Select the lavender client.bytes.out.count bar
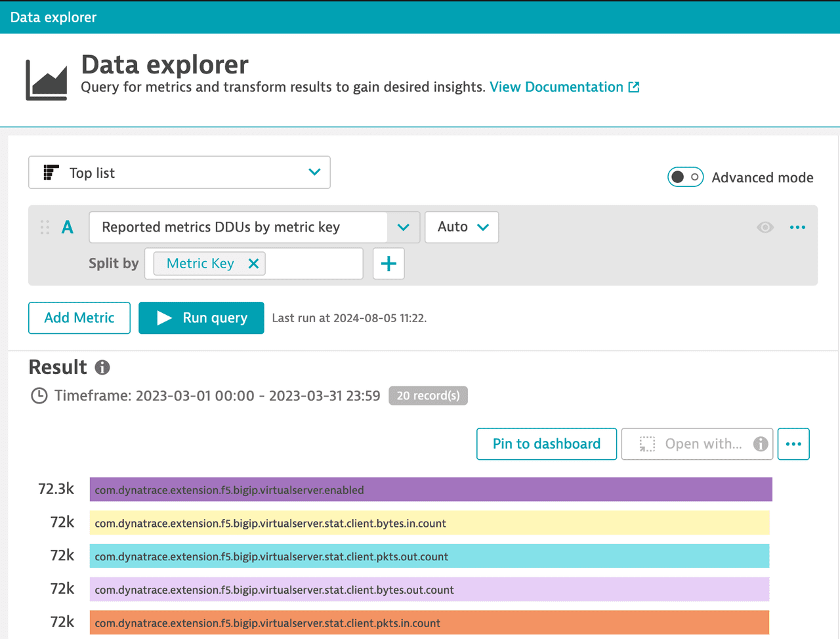This screenshot has height=639, width=840. pos(430,590)
